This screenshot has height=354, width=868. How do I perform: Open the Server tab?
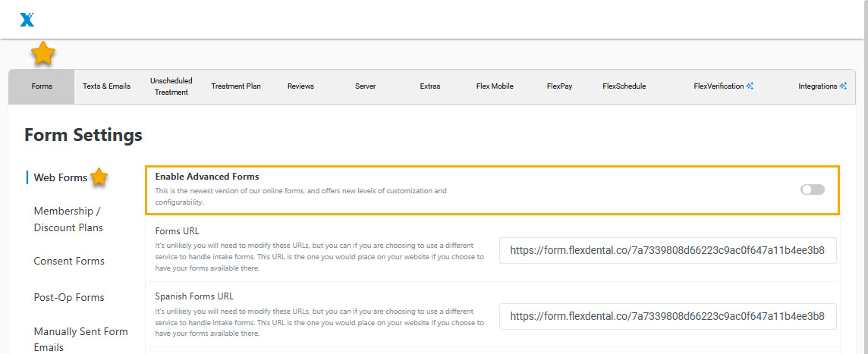366,86
